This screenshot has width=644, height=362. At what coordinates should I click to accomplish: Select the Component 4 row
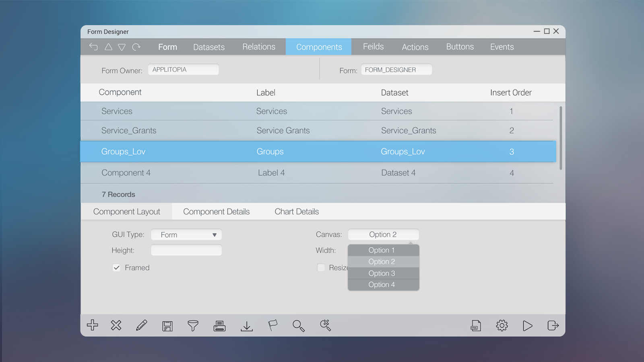[317, 173]
